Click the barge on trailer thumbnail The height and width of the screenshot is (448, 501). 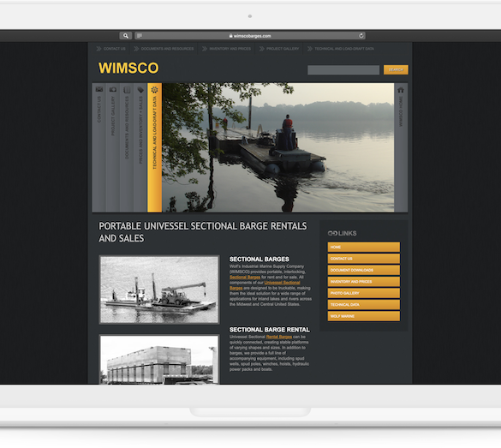click(x=159, y=360)
